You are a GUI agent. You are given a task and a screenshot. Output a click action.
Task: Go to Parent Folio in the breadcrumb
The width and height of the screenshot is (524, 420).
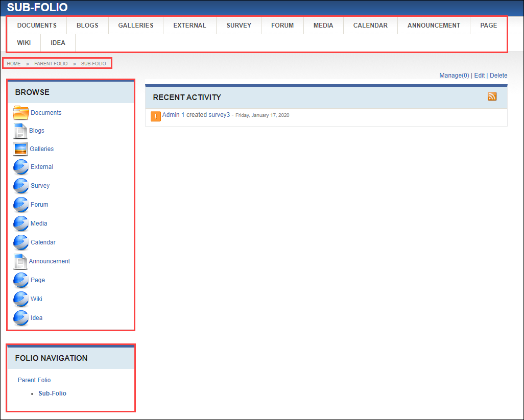(x=51, y=64)
